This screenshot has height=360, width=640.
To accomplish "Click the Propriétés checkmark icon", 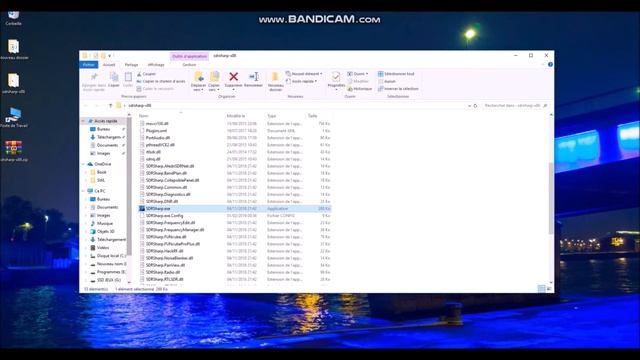I will [336, 77].
